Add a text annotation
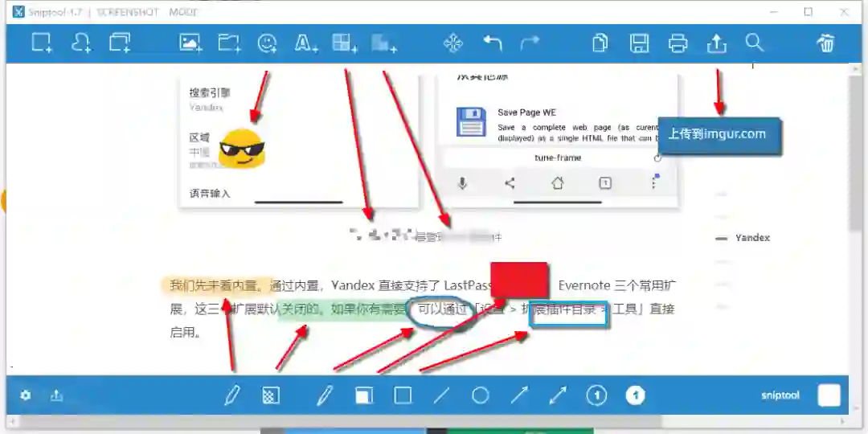 pos(305,43)
